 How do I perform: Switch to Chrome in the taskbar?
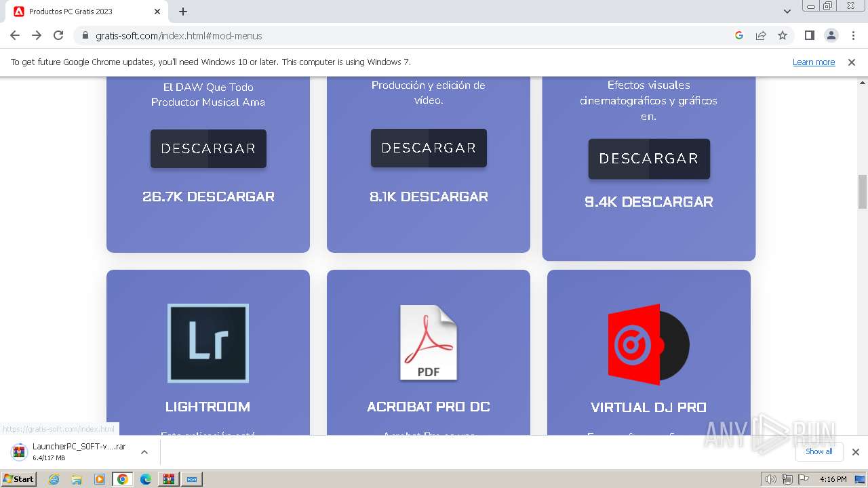(123, 479)
